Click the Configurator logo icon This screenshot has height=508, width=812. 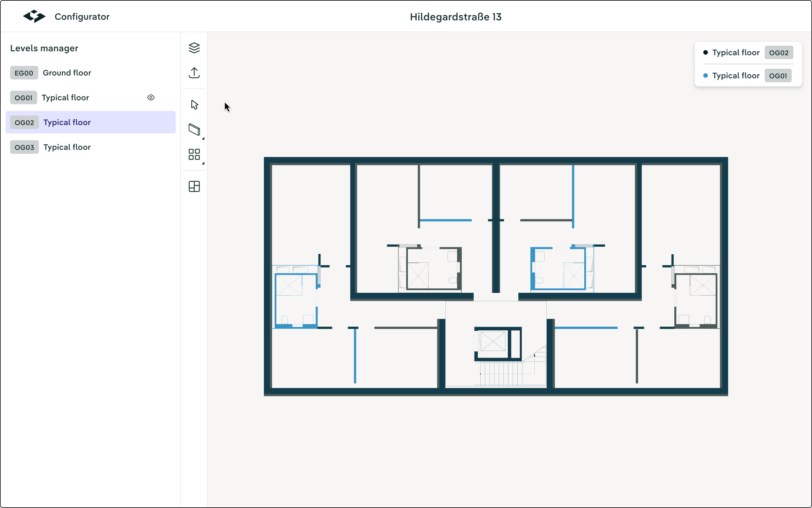click(34, 17)
